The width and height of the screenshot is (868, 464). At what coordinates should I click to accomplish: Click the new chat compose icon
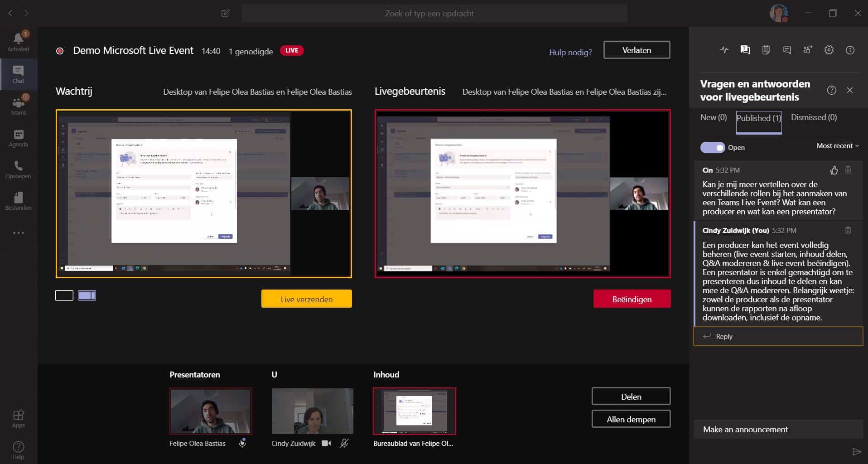point(225,13)
